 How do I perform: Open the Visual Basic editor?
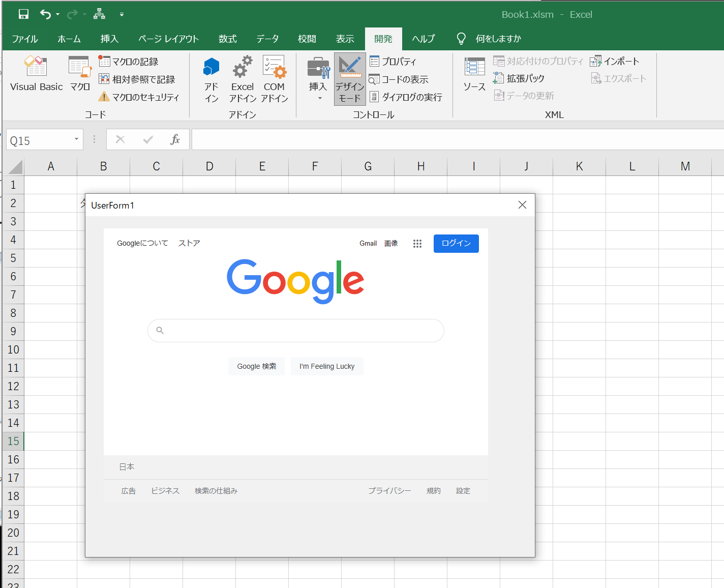click(x=36, y=74)
